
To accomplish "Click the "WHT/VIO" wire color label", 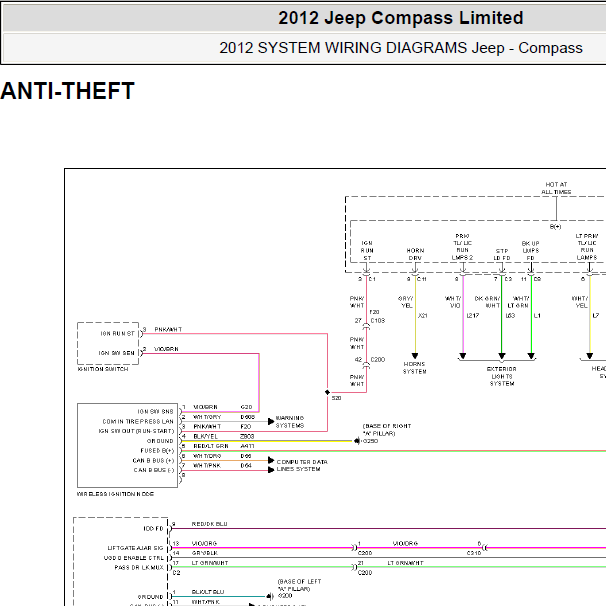I will [x=453, y=302].
